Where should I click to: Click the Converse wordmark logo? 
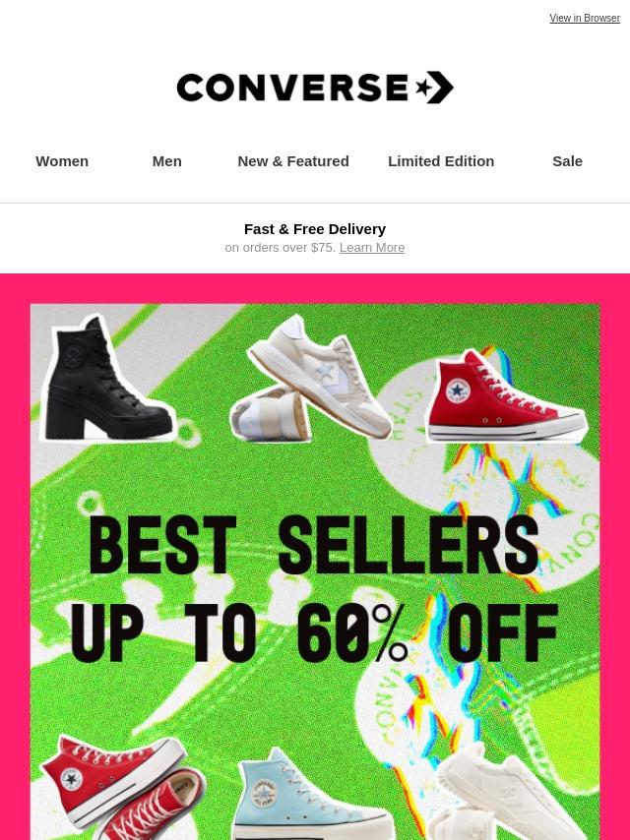click(x=292, y=88)
